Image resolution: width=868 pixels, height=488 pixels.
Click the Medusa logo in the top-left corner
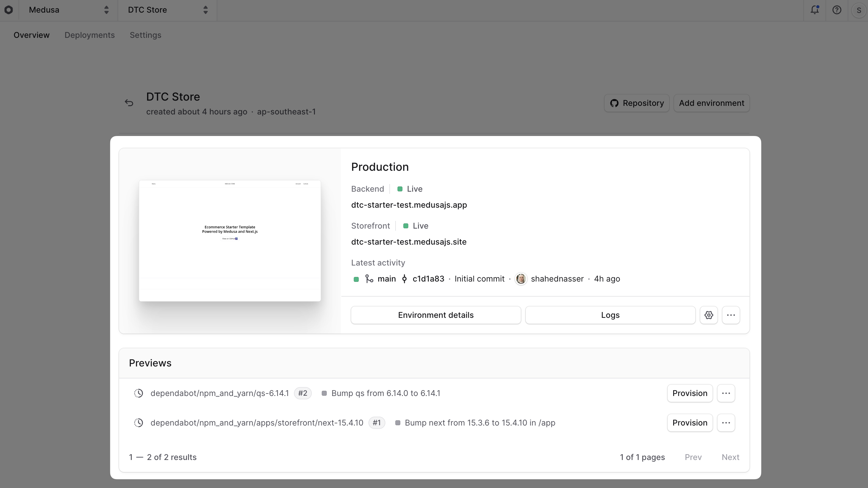click(9, 10)
